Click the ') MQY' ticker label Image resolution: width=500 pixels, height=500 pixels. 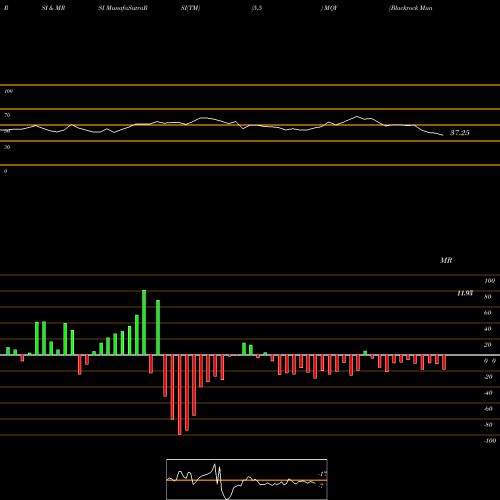tap(329, 8)
